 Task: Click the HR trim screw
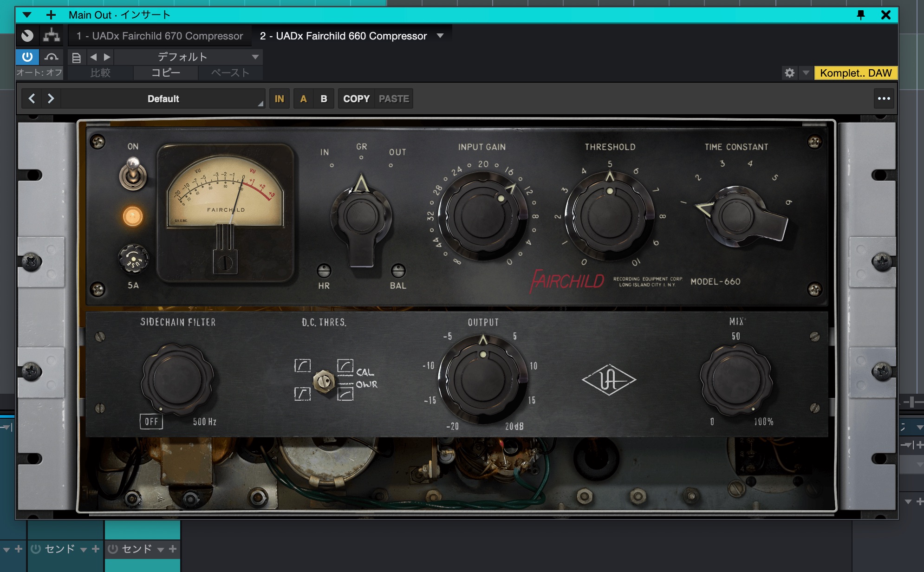pyautogui.click(x=324, y=270)
